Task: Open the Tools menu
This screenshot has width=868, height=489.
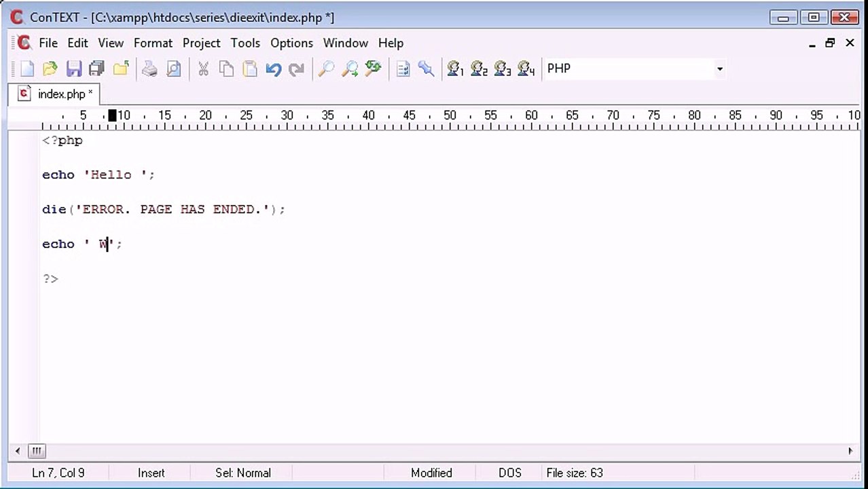Action: click(245, 43)
